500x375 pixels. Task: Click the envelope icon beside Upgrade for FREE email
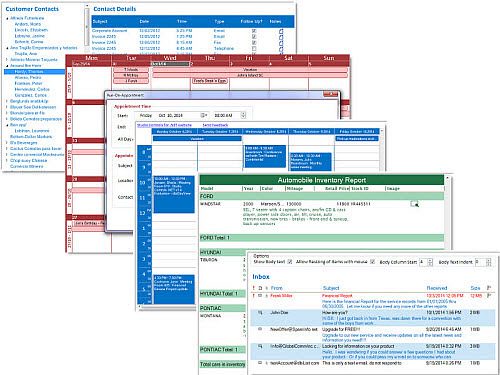pos(260,329)
